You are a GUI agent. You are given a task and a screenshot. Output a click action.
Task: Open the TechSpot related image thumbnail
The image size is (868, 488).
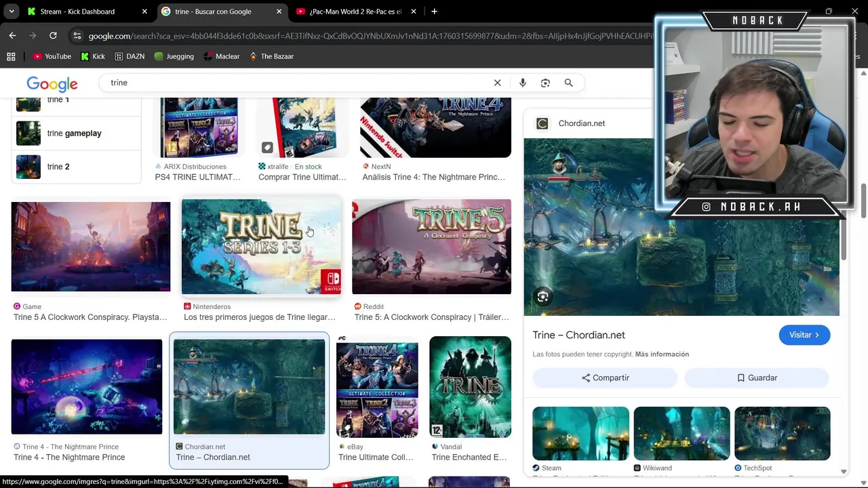[782, 434]
